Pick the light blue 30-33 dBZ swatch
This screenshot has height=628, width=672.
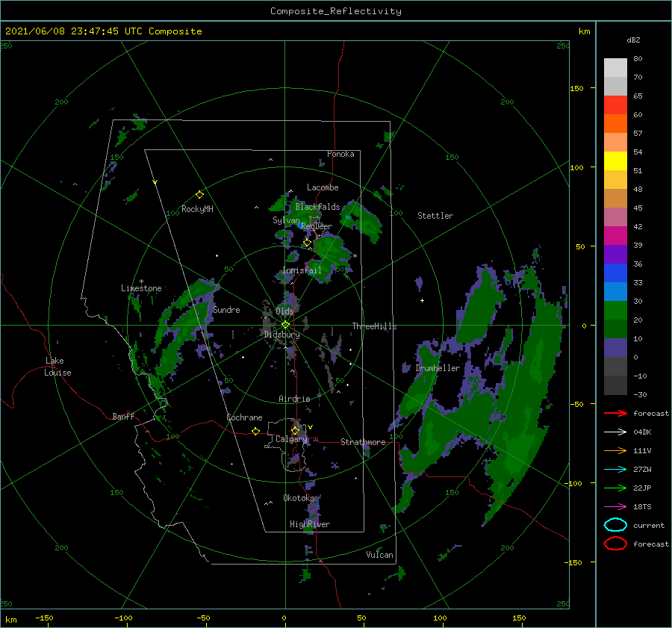[615, 292]
